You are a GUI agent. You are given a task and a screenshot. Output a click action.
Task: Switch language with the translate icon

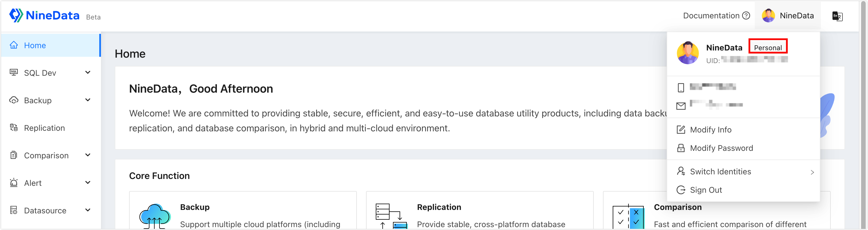pos(837,16)
